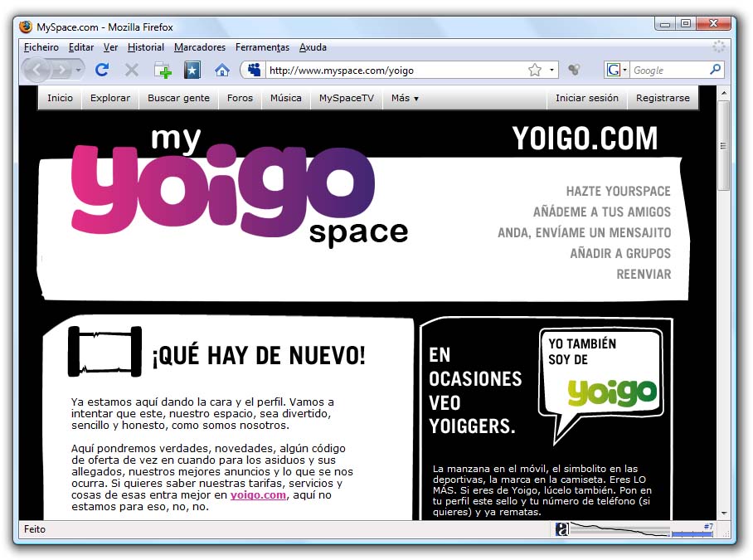The height and width of the screenshot is (560, 753).
Task: Open the Google search engine selector dropdown
Action: (x=617, y=71)
